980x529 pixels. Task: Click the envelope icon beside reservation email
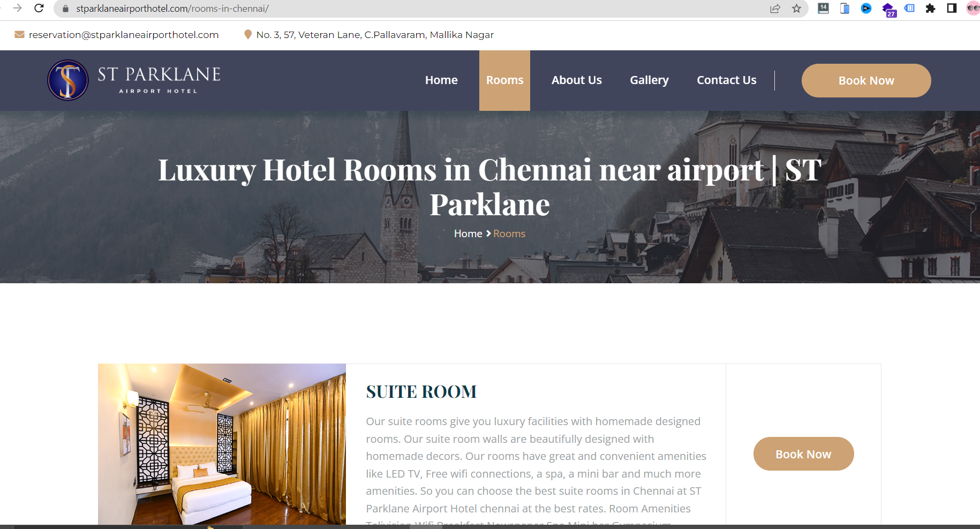coord(19,35)
